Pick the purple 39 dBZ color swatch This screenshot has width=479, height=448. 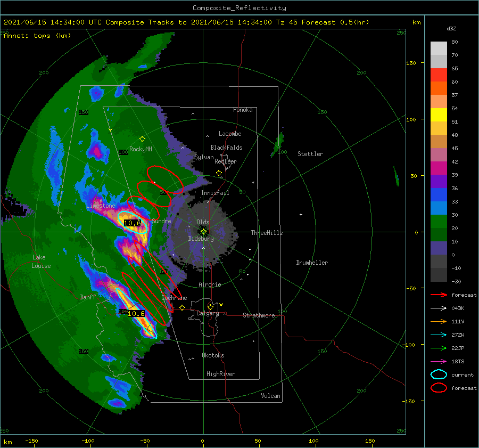(439, 181)
